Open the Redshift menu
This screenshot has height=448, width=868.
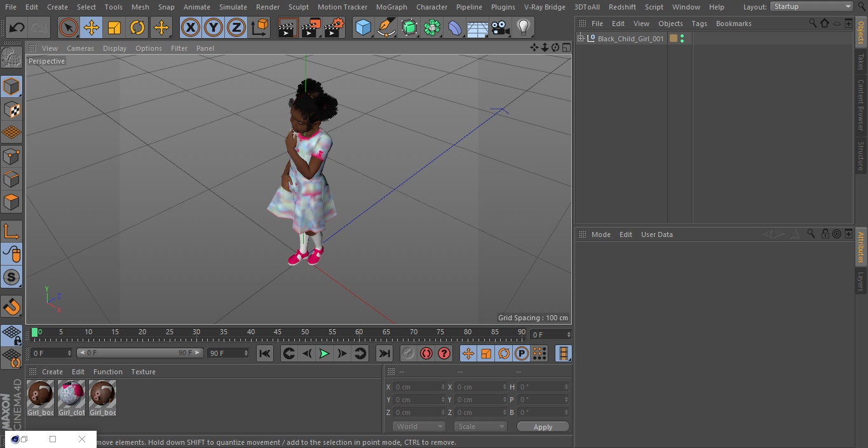point(622,7)
